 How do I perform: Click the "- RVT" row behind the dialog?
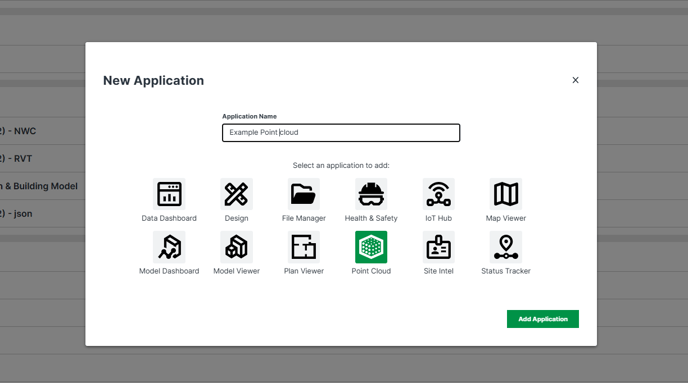point(43,158)
